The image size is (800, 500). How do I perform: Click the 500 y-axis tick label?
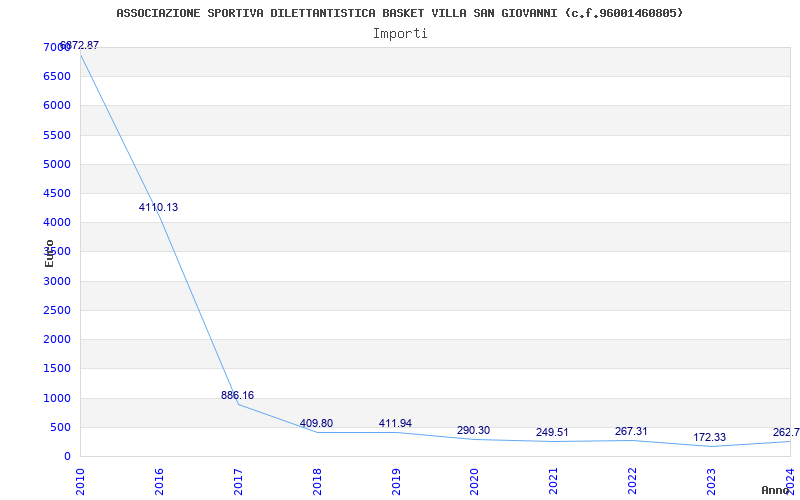coord(60,427)
